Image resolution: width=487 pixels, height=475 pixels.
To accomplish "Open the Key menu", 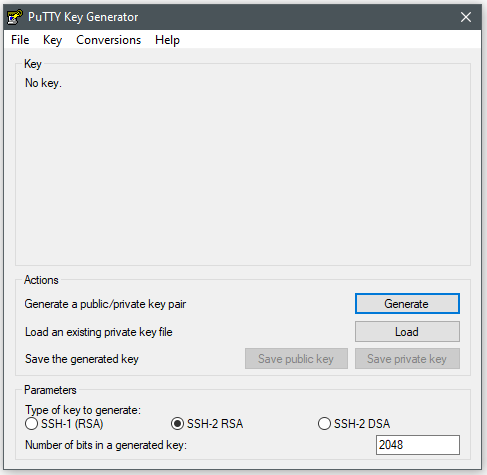I will pyautogui.click(x=52, y=40).
